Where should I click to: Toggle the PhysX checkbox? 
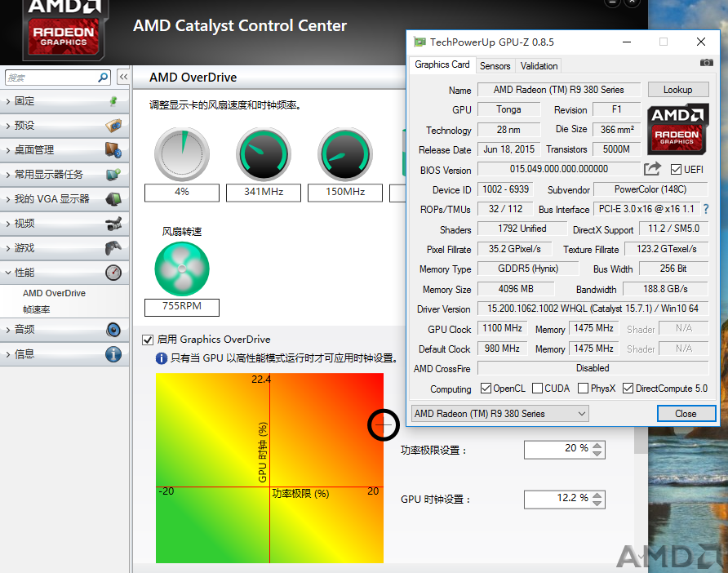(x=584, y=389)
